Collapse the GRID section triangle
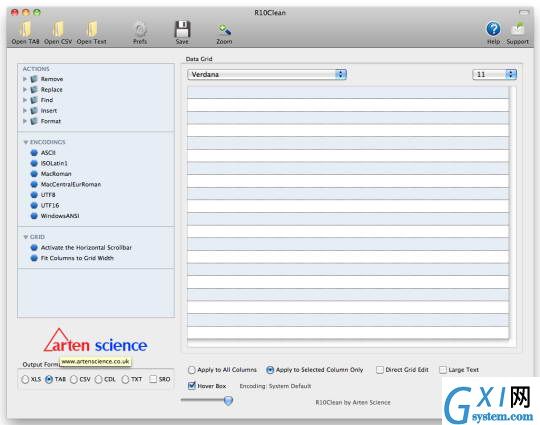Screen dimensions: 540x425 coord(25,237)
